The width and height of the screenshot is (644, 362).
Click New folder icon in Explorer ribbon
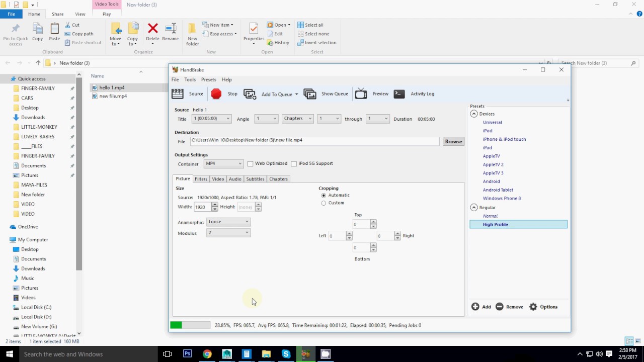click(193, 29)
